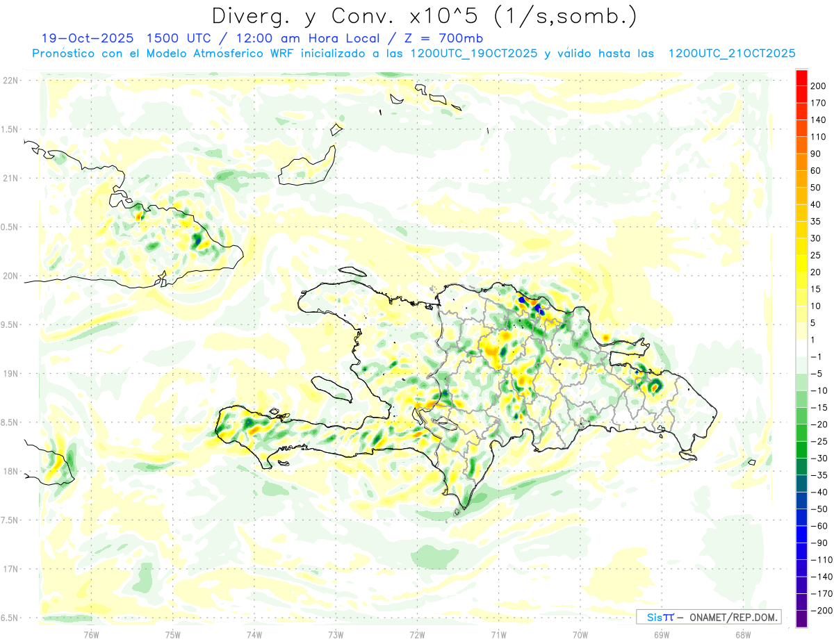Select the yellow colorbar swatch between 20 and 25
Image resolution: width=834 pixels, height=644 pixels.
click(801, 263)
